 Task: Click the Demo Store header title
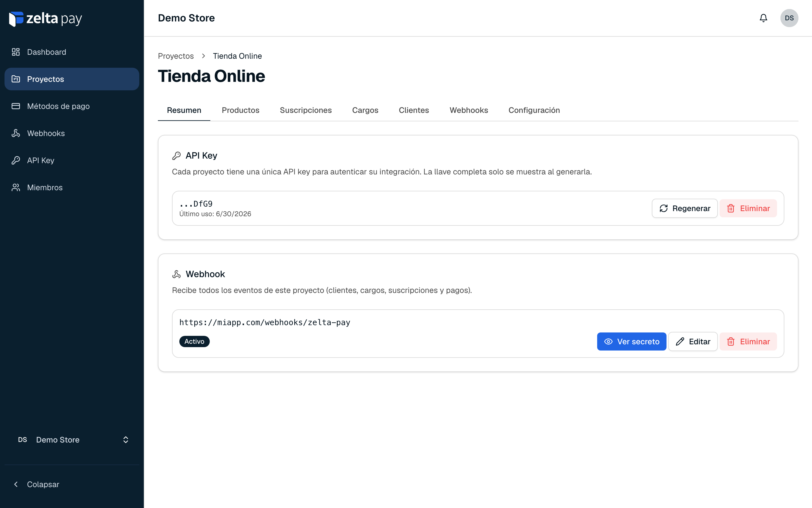click(186, 18)
